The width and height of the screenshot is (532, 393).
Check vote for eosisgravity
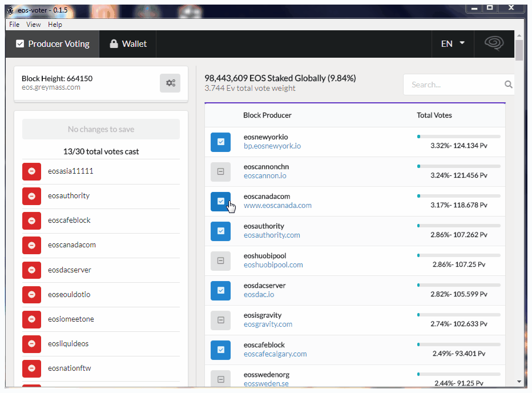point(220,320)
